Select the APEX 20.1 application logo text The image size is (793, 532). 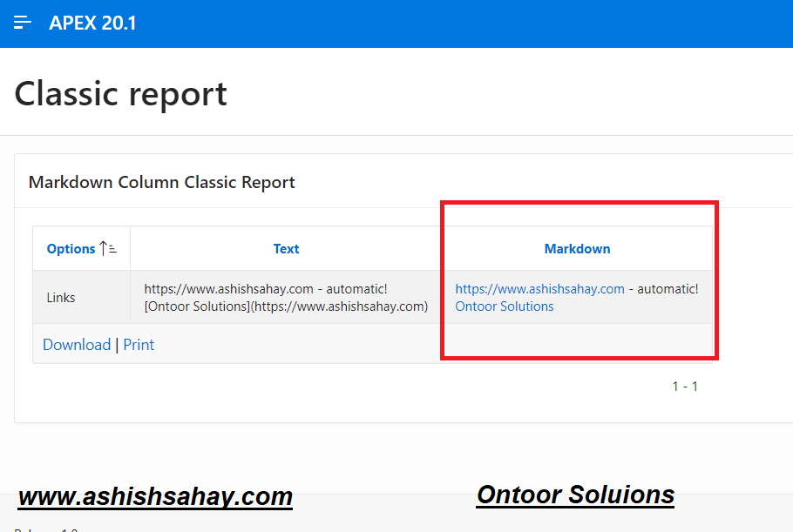click(x=92, y=23)
